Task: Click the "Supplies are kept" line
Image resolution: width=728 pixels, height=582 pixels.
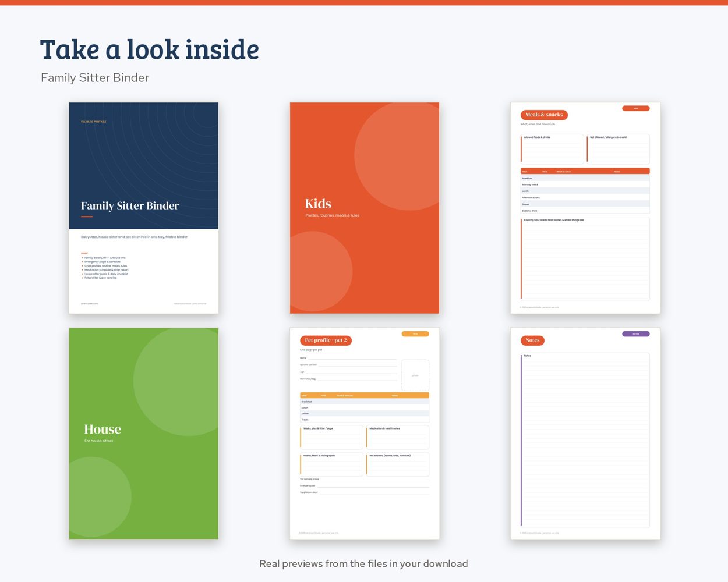Action: coord(365,492)
